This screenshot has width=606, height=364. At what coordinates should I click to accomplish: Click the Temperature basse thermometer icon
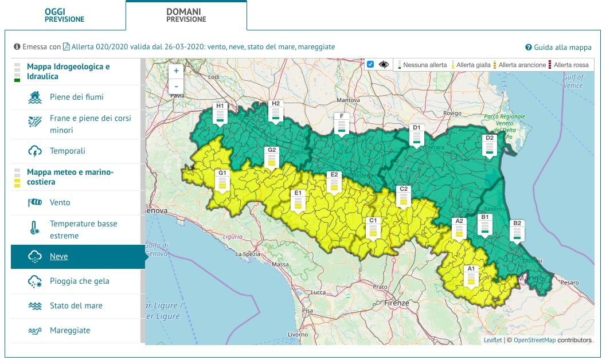[x=35, y=229]
